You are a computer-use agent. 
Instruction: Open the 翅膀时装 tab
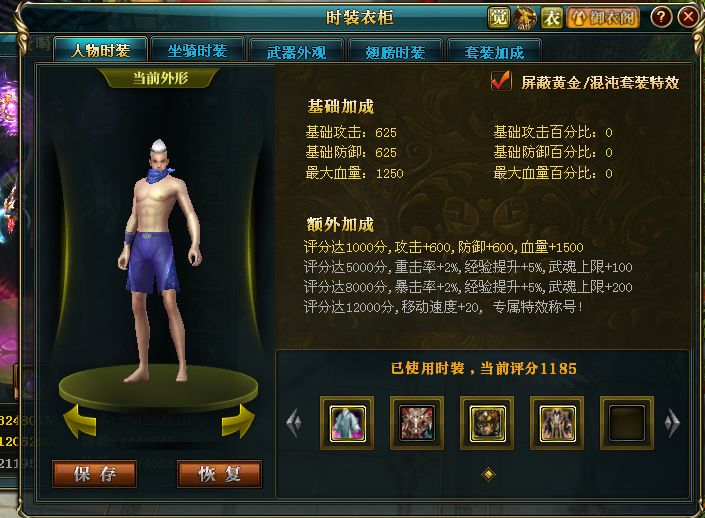(395, 51)
